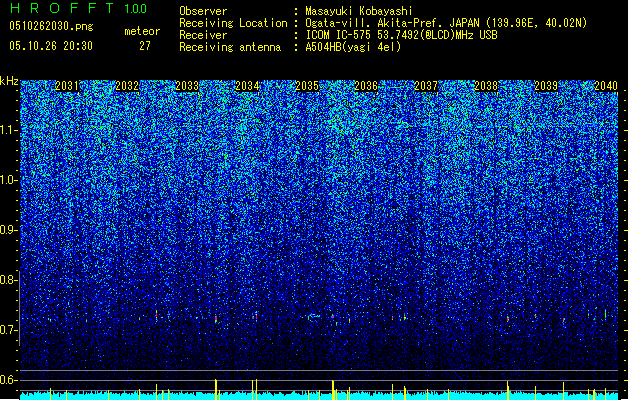Click the 0.7 kHz axis label
629x400 pixels.
point(8,330)
